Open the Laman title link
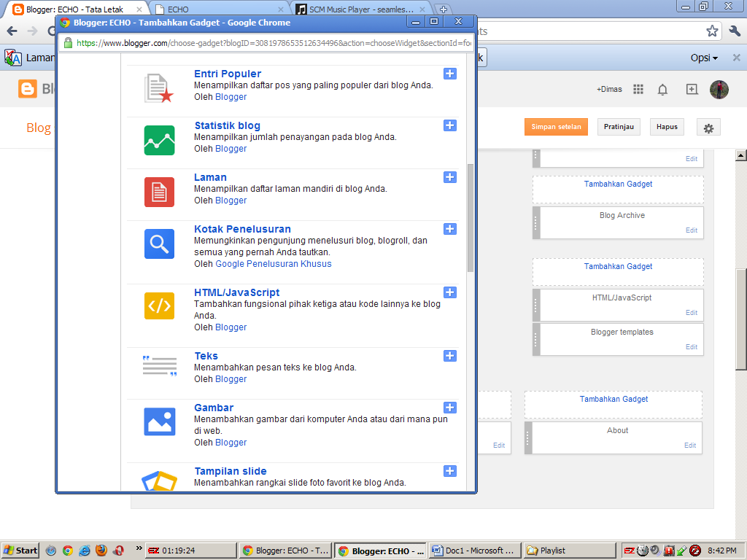The width and height of the screenshot is (747, 560). (x=210, y=178)
